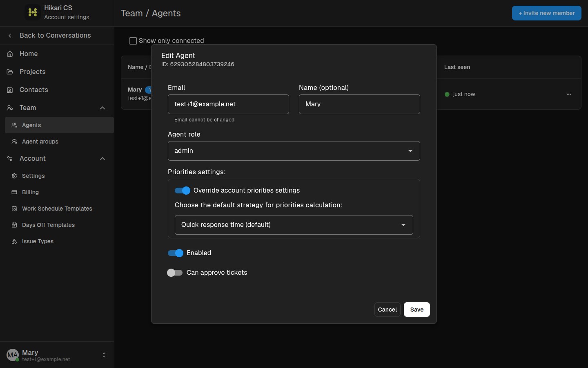The height and width of the screenshot is (368, 588).
Task: Click the Email input field
Action: click(x=228, y=104)
